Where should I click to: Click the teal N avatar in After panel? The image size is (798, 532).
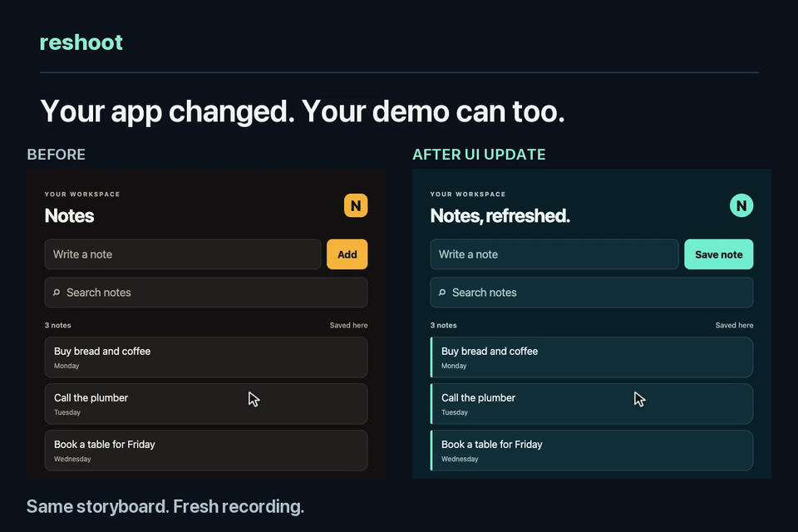click(x=741, y=205)
